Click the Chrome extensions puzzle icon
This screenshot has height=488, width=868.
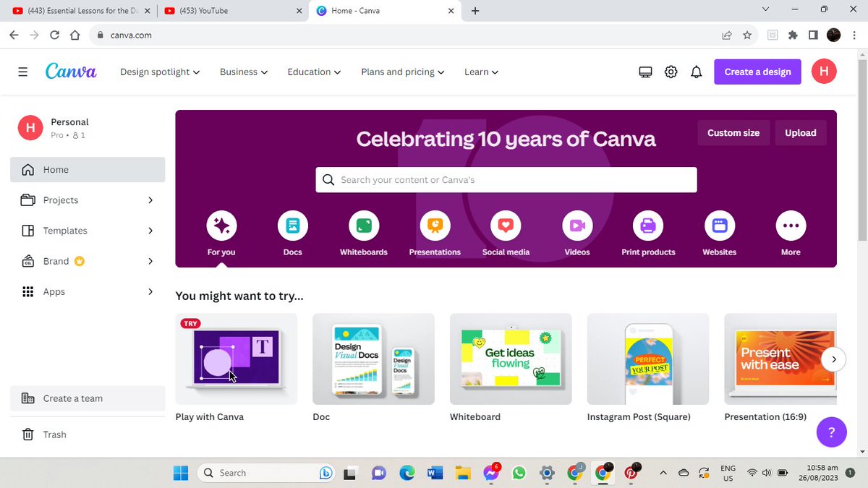point(793,35)
